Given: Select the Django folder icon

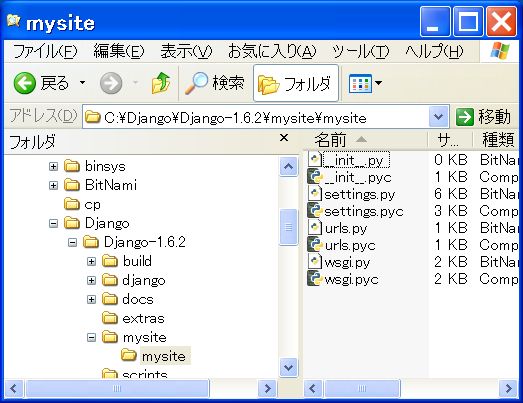Looking at the screenshot, I should [x=72, y=223].
